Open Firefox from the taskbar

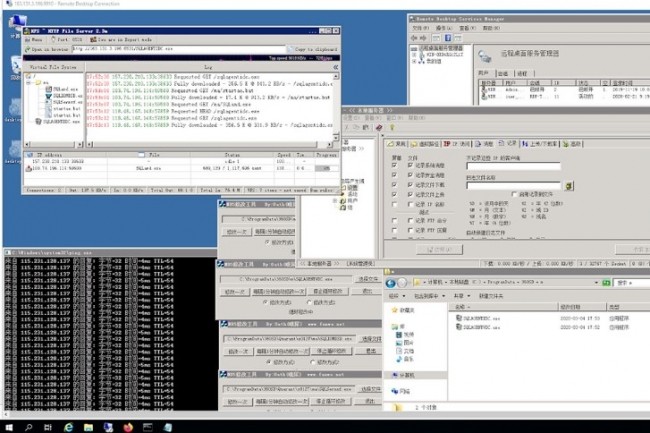pos(128,427)
